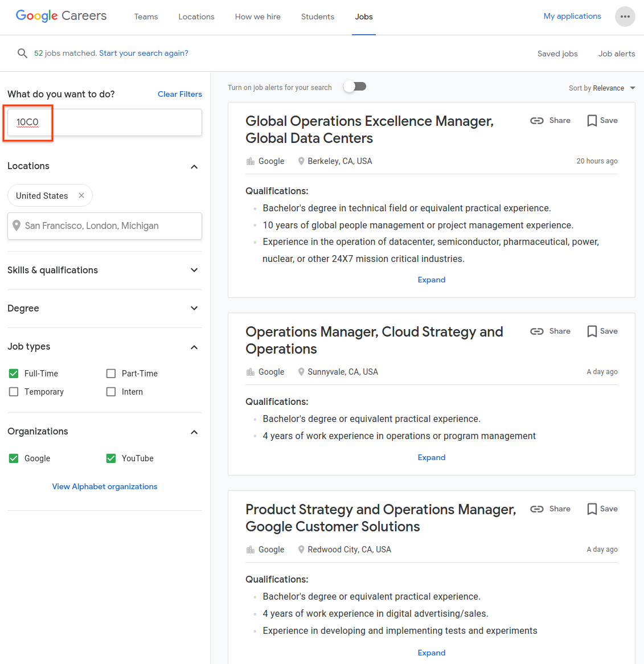Check the Intern job type

coord(111,392)
